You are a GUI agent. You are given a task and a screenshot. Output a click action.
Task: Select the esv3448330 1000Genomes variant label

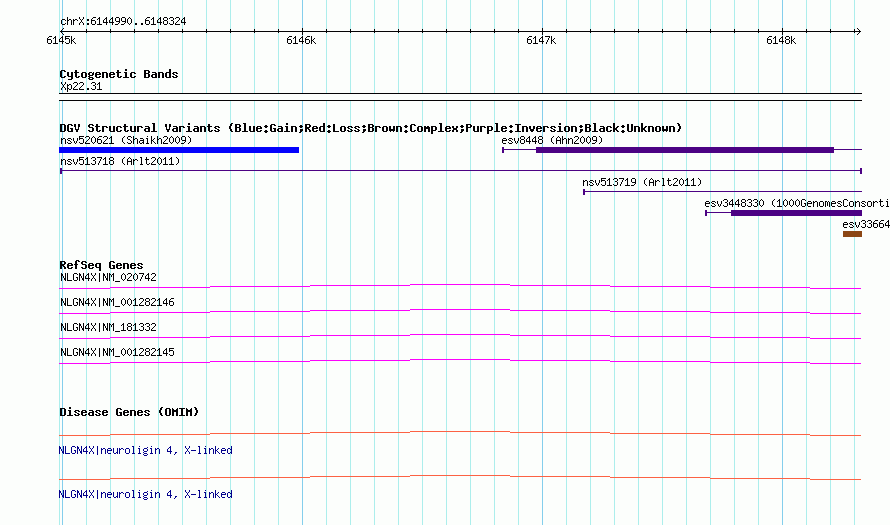[796, 203]
